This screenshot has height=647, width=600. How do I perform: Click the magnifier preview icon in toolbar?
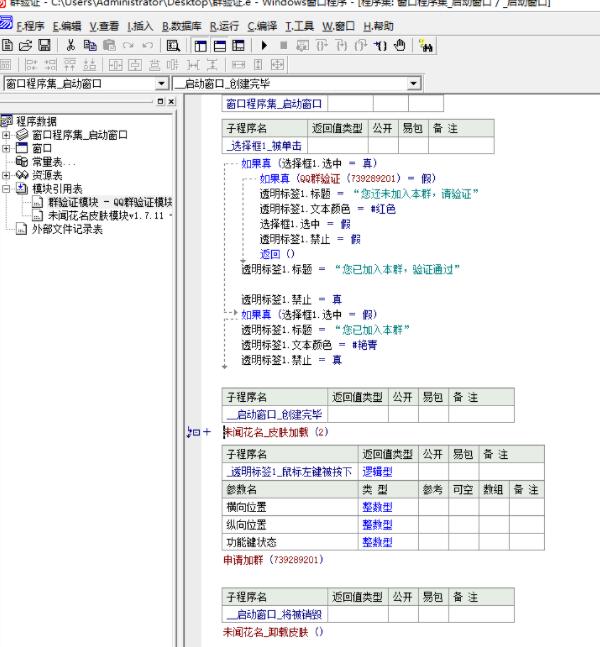173,45
